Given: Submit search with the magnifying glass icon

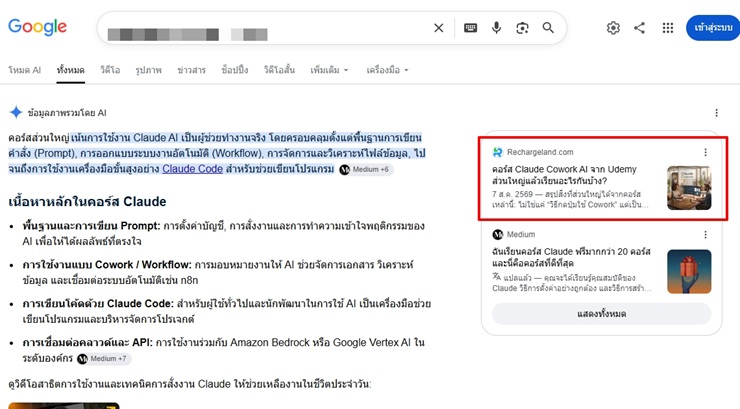Looking at the screenshot, I should (548, 28).
